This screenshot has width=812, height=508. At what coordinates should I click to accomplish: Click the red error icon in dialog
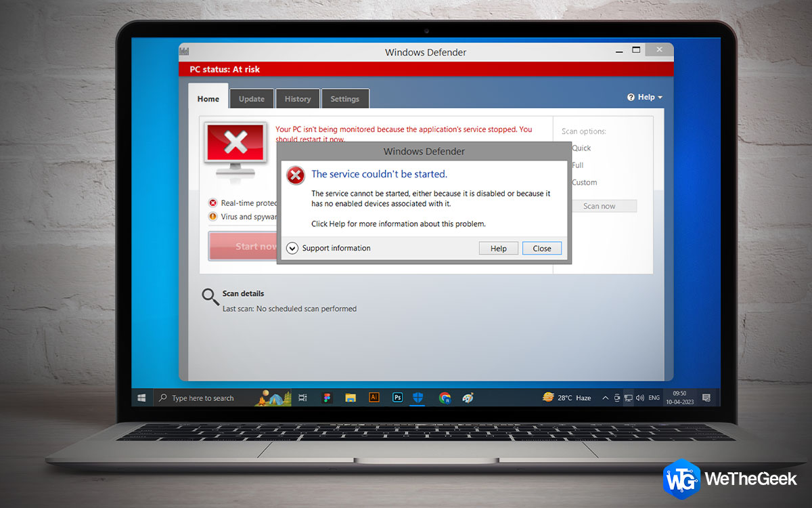pyautogui.click(x=296, y=175)
